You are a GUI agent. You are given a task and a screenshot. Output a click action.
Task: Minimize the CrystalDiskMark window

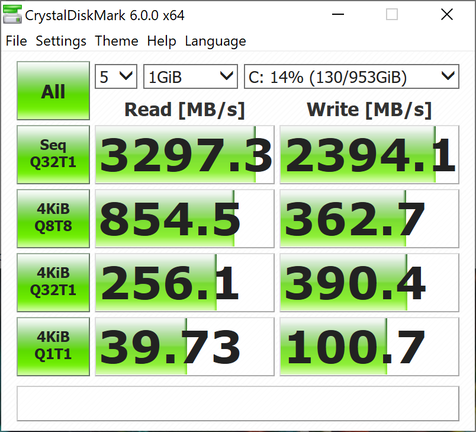pyautogui.click(x=338, y=14)
